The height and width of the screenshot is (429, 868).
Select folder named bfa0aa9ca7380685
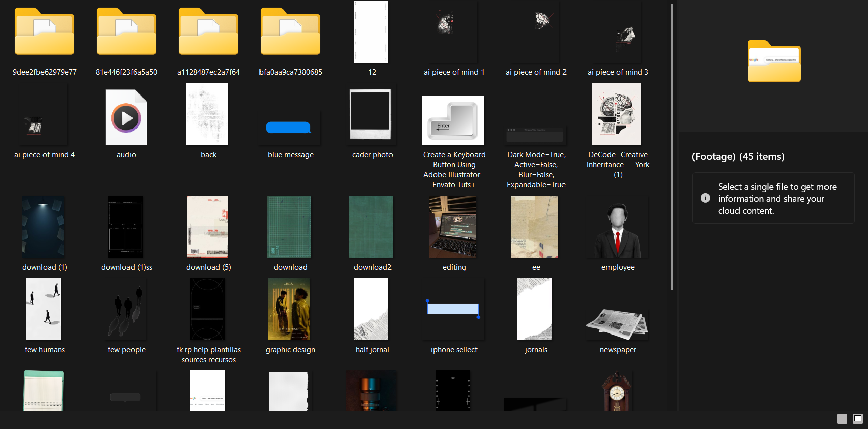[290, 32]
